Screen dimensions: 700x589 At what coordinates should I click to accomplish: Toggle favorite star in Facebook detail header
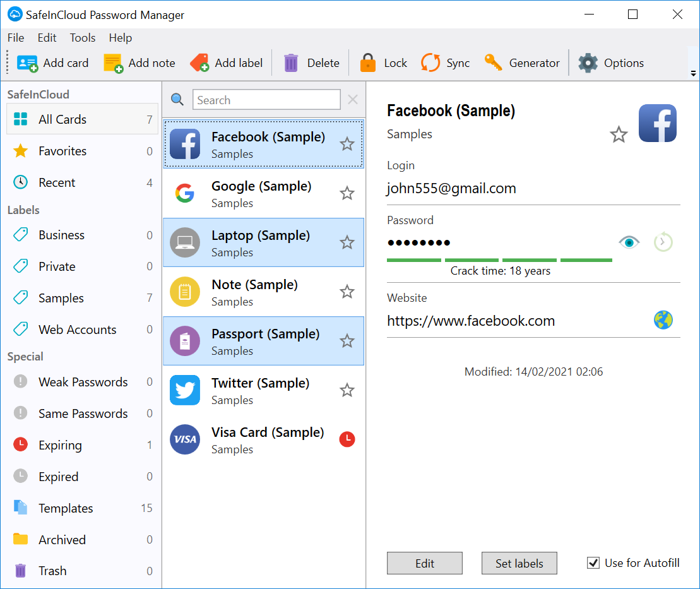tap(619, 134)
